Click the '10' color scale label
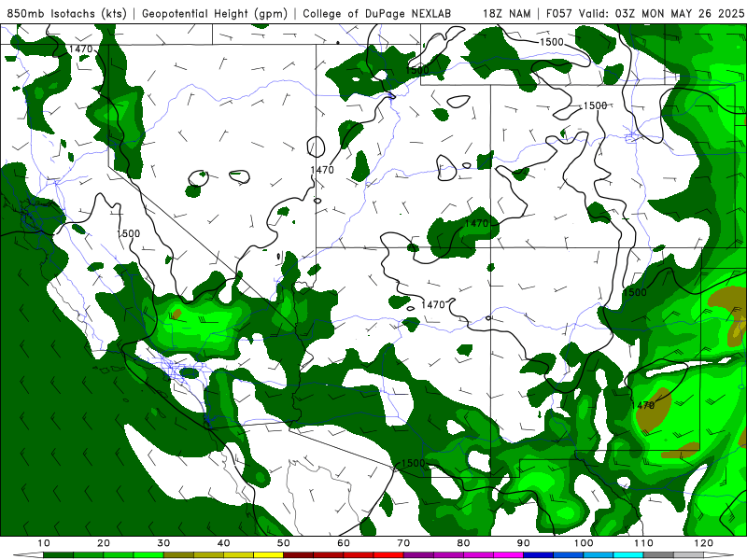 coord(43,543)
